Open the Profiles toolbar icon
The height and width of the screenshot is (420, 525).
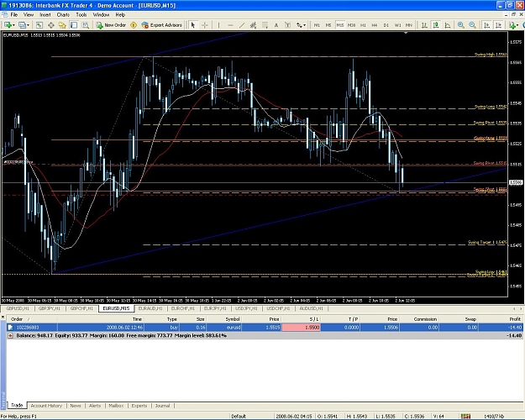point(22,25)
